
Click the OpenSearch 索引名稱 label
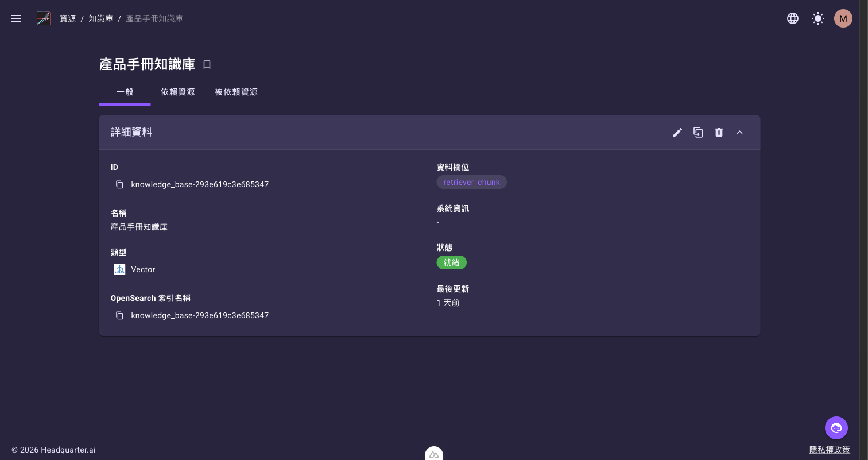[150, 298]
